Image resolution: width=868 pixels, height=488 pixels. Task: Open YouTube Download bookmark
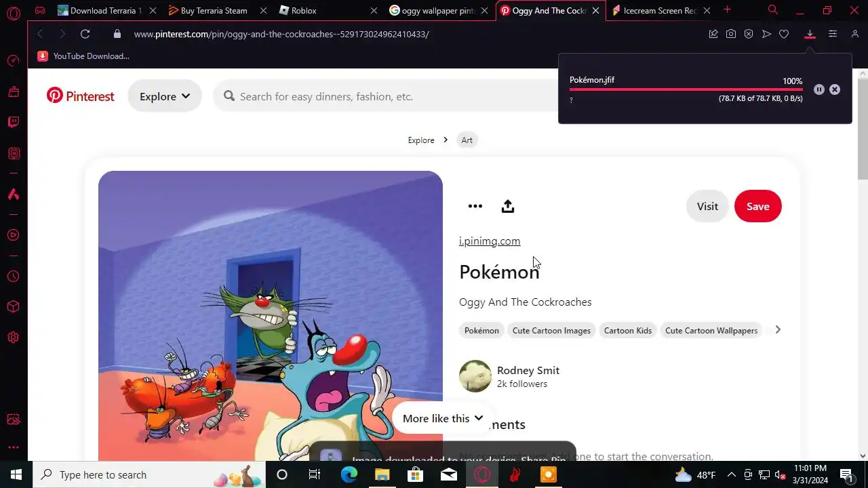[x=83, y=56]
